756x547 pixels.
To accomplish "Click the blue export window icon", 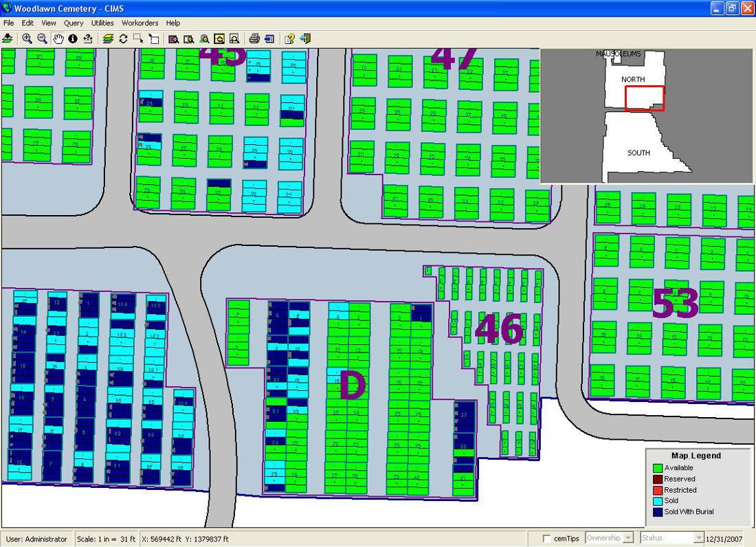I will click(269, 38).
